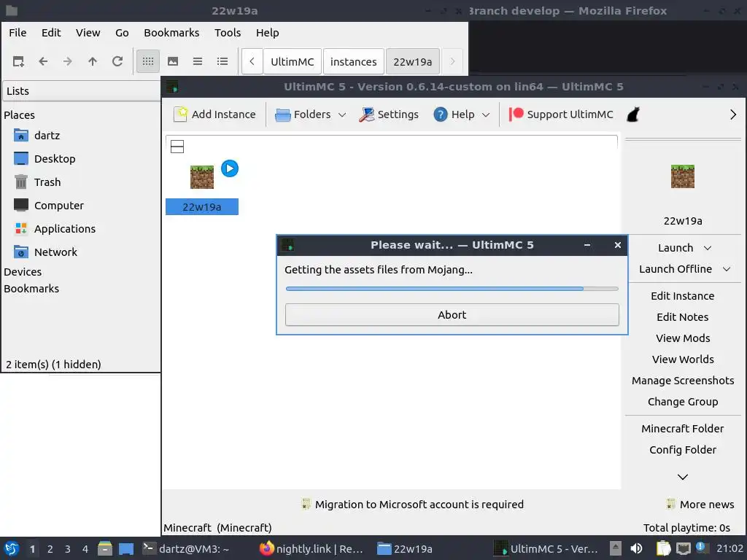Click View Worlds

point(683,359)
